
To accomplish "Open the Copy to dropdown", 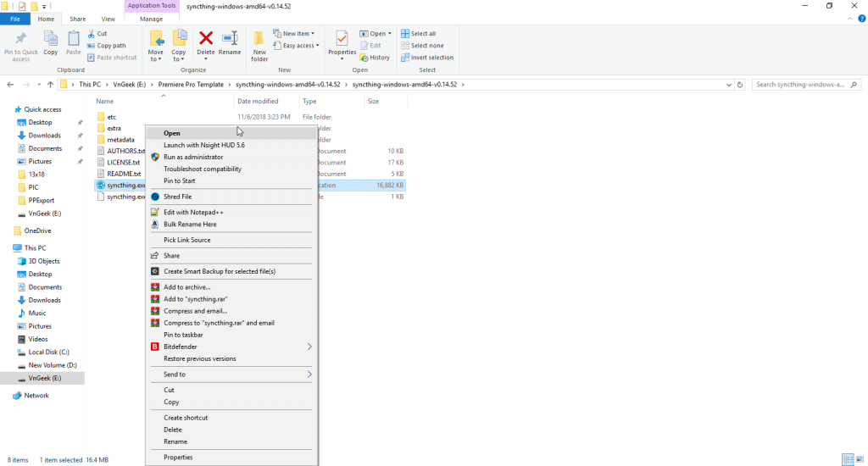I will point(178,55).
